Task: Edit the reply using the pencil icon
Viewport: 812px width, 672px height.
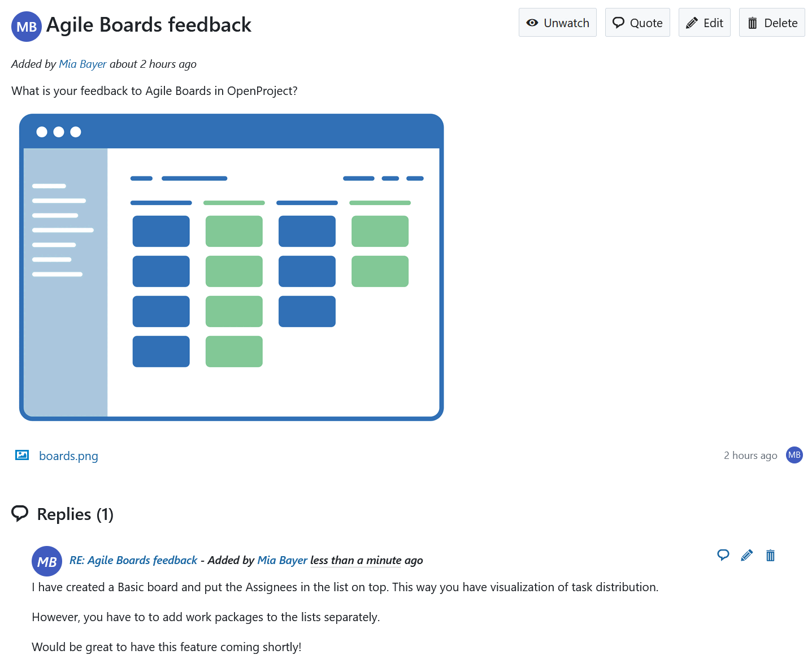Action: tap(746, 555)
